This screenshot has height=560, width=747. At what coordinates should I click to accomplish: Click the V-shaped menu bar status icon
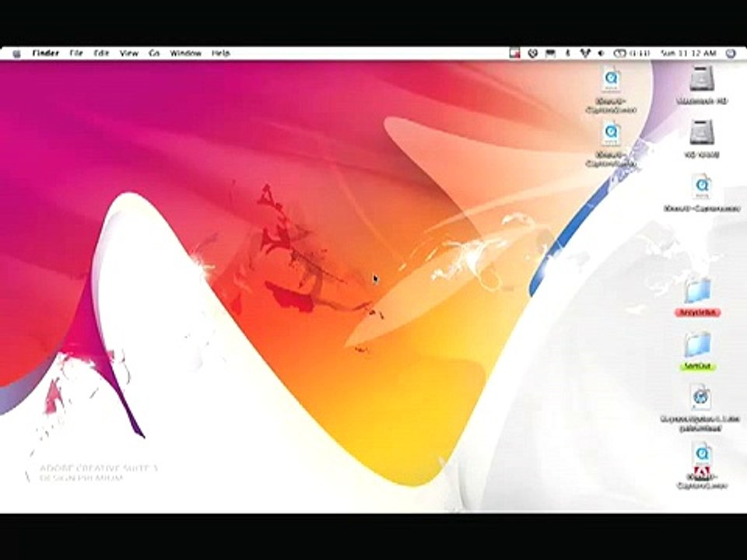pyautogui.click(x=584, y=54)
